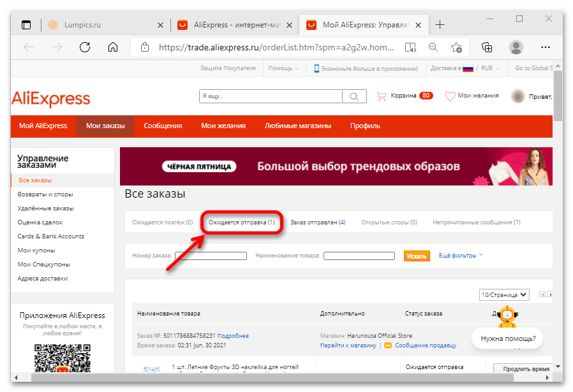
Task: Click the help robot assistant icon
Action: pos(507,316)
